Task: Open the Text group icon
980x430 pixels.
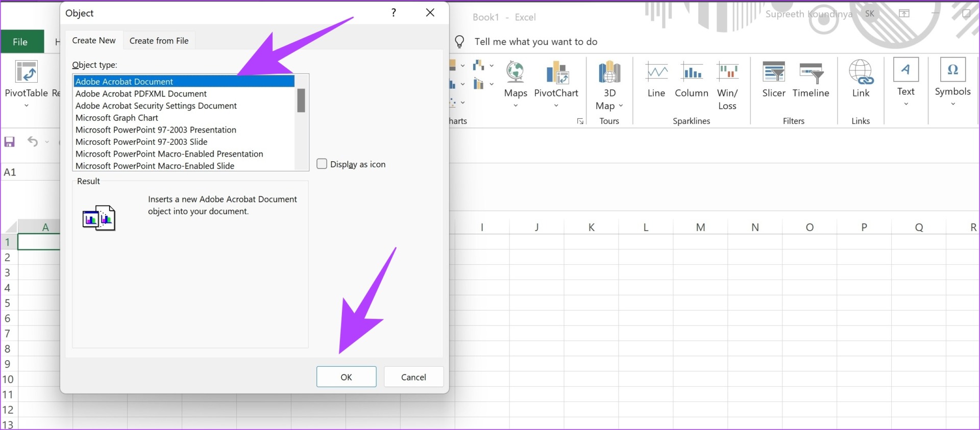Action: [906, 70]
